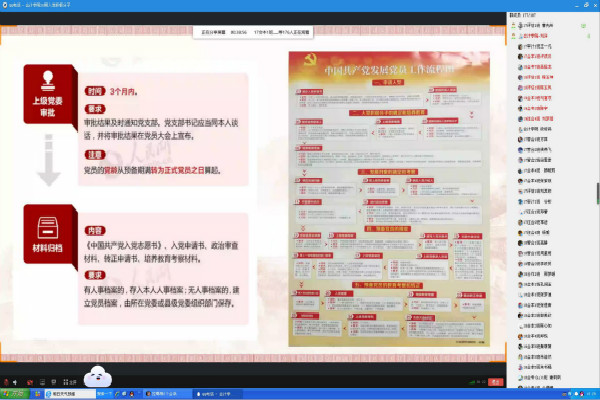600x400 pixels.
Task: Toggle the red microphone icon in call toolbar
Action: (6, 382)
